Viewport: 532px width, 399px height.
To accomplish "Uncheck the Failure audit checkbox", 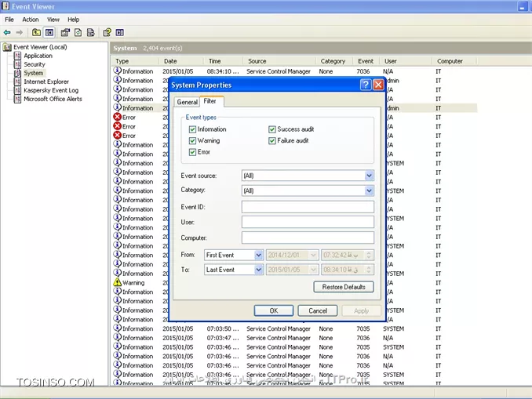I will [272, 140].
